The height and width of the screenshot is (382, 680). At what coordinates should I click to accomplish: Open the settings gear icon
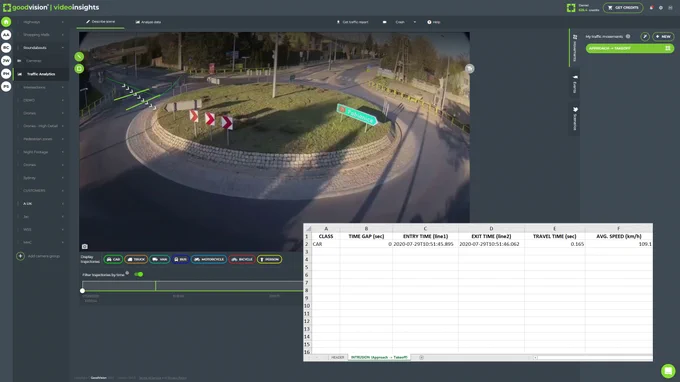tap(661, 7)
